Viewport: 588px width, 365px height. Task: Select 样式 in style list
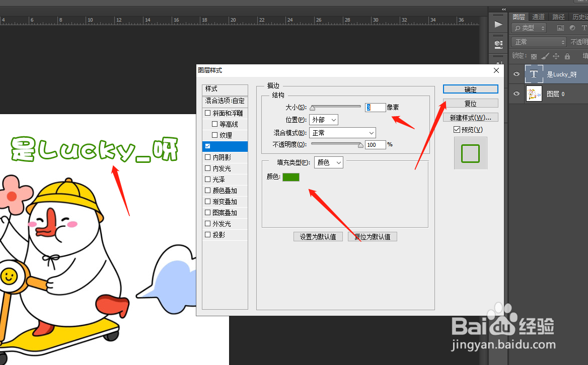pos(225,89)
